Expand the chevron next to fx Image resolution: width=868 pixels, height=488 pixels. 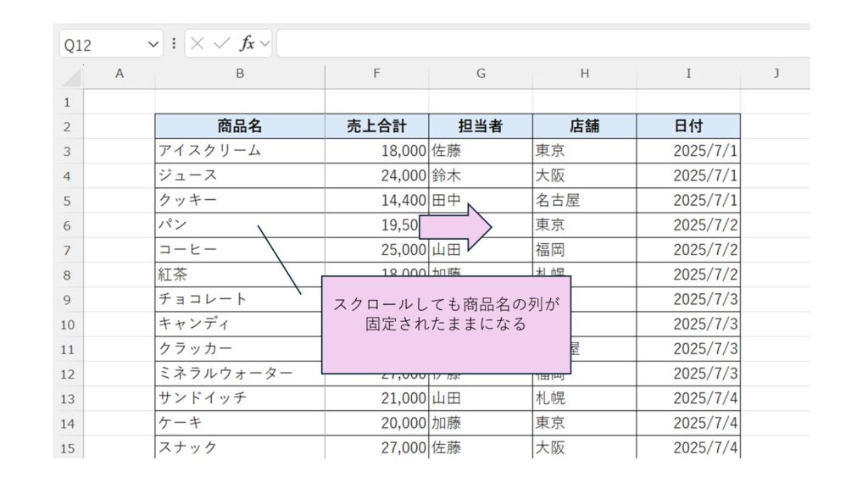265,44
